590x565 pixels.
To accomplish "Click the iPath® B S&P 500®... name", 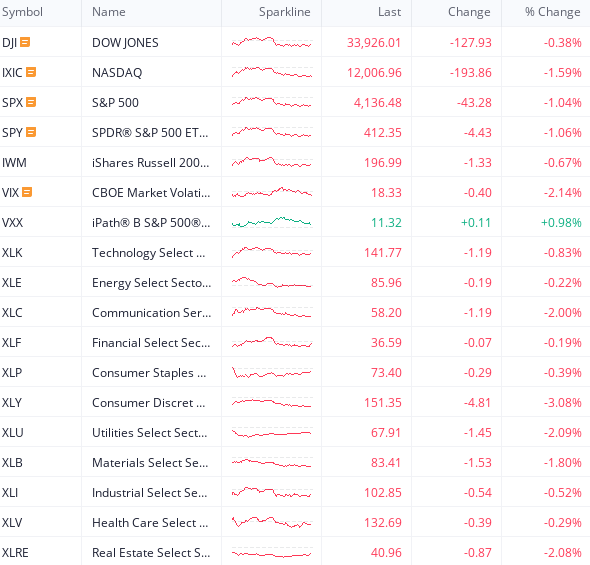I will pyautogui.click(x=151, y=223).
